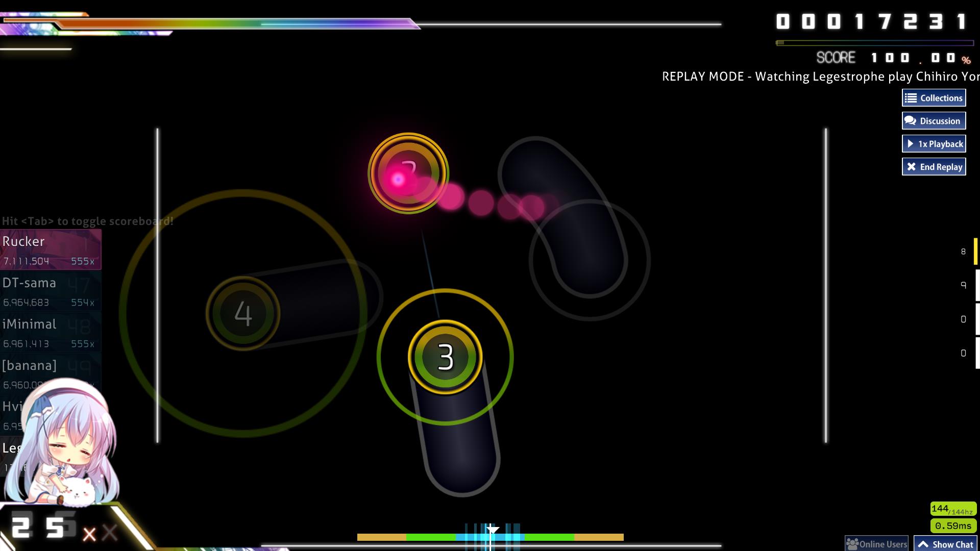The width and height of the screenshot is (980, 551).
Task: Click the Collections list icon
Action: tap(911, 98)
